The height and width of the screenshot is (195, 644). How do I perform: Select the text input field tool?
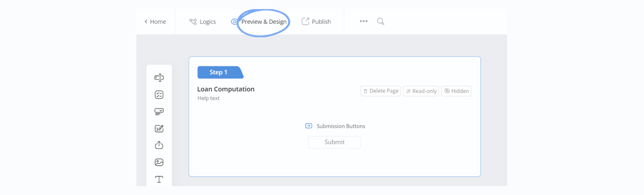pos(159,78)
